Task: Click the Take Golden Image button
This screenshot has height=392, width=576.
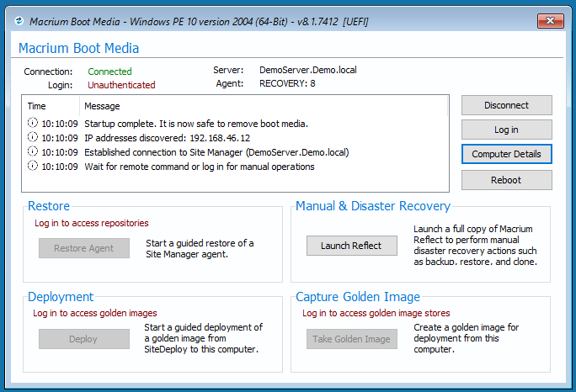Action: (351, 339)
